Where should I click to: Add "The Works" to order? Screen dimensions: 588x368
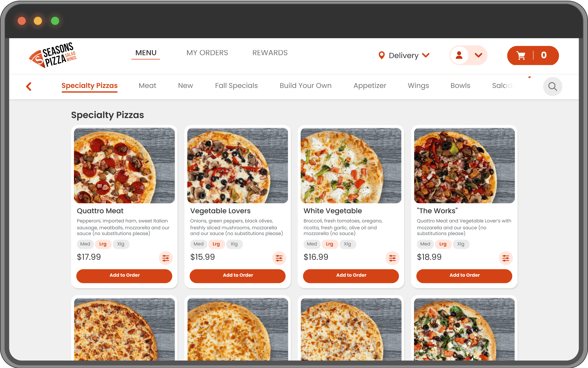point(464,276)
